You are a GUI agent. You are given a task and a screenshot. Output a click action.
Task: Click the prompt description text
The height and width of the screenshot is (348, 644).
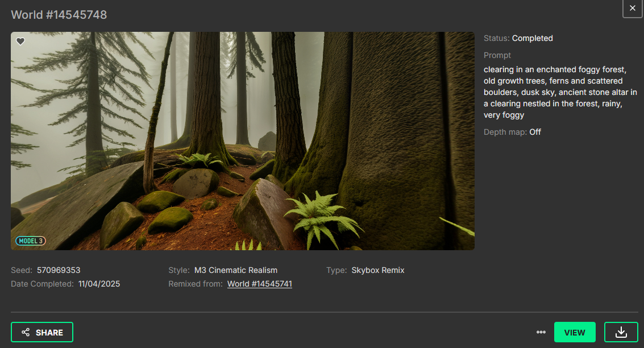[x=560, y=92]
